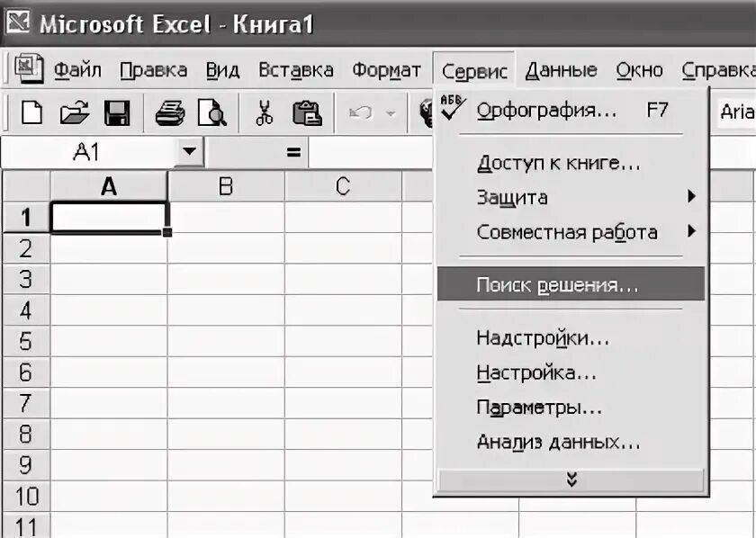Click the A1 name box field

tap(89, 153)
